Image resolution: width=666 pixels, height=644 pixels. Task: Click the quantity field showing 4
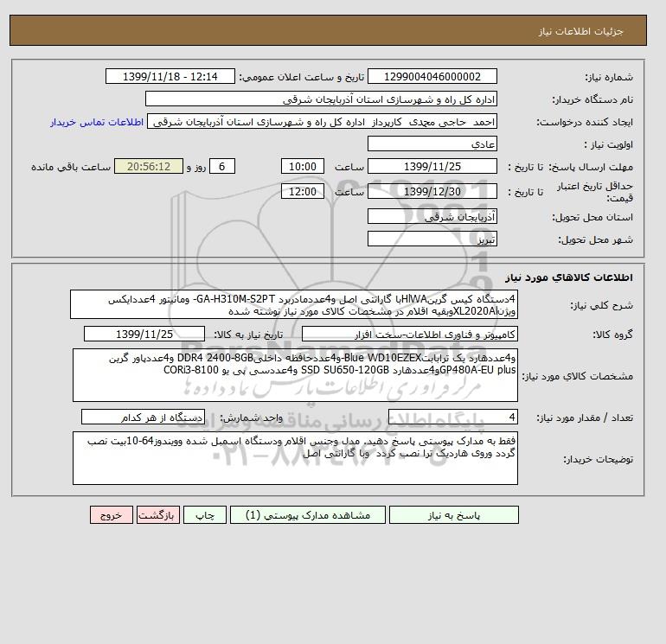point(452,417)
